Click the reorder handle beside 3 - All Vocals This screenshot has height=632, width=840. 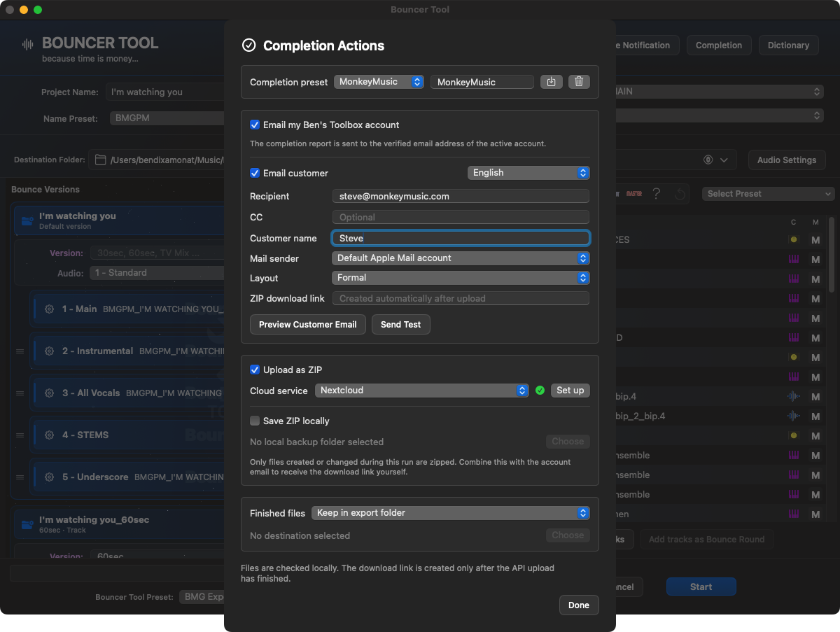[x=20, y=393]
